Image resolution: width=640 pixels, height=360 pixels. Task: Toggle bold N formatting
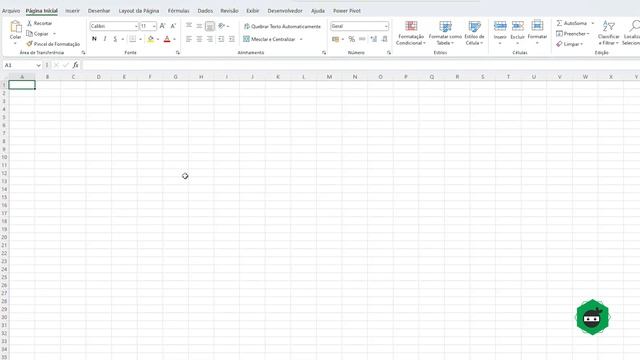click(94, 39)
